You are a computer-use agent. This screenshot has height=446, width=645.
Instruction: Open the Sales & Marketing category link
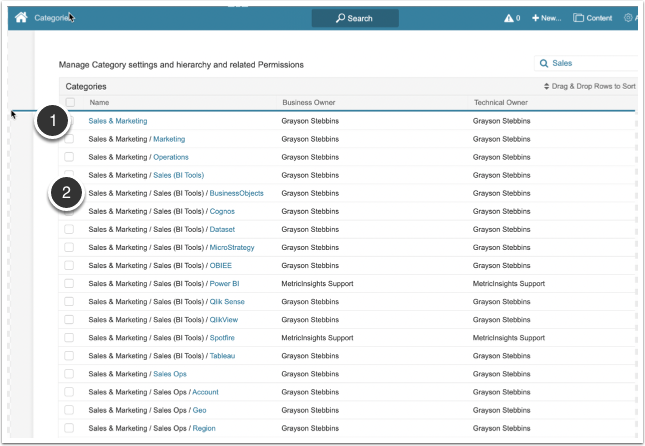(117, 121)
